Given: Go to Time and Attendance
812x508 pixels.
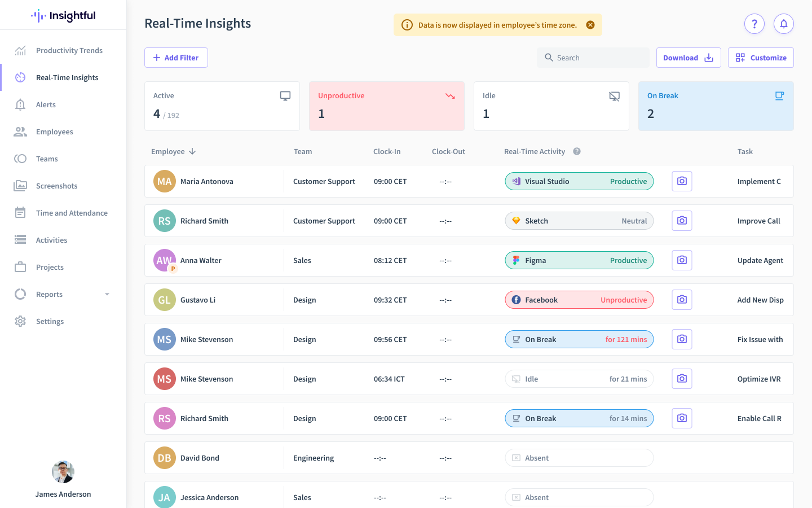Looking at the screenshot, I should click(x=63, y=213).
